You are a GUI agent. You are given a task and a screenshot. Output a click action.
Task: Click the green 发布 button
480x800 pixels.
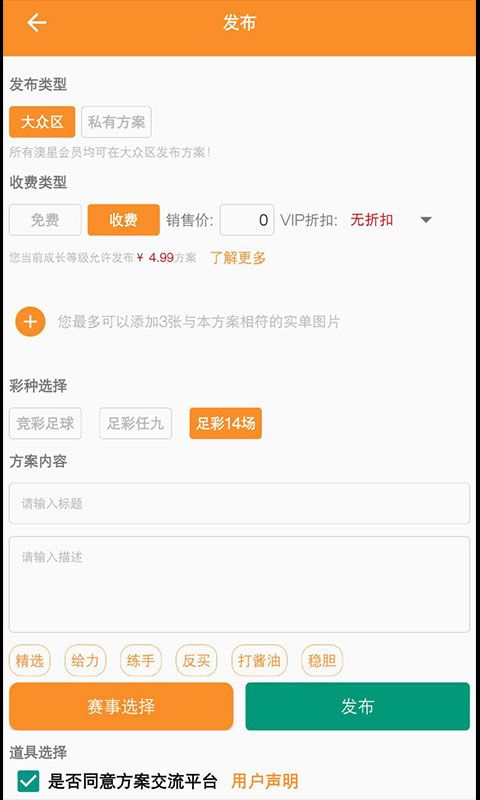[x=358, y=706]
